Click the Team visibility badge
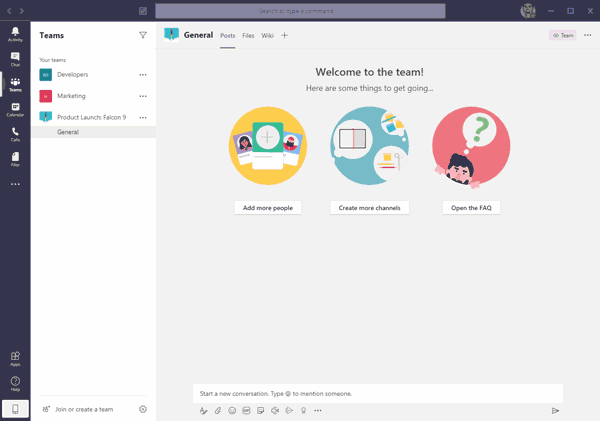 click(x=563, y=35)
